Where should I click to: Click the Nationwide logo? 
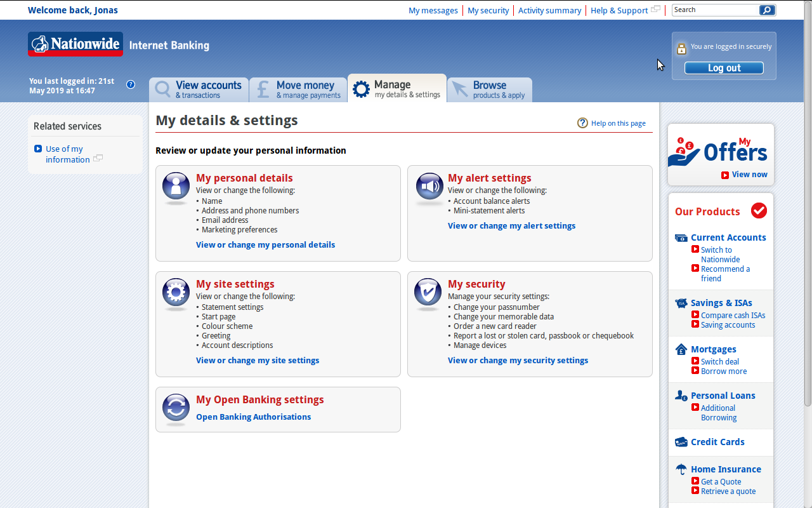[75, 44]
